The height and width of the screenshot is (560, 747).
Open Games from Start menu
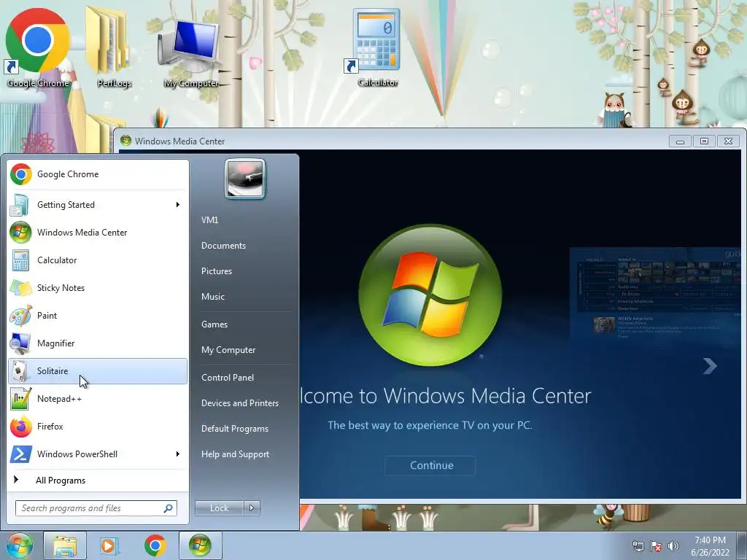pyautogui.click(x=214, y=324)
